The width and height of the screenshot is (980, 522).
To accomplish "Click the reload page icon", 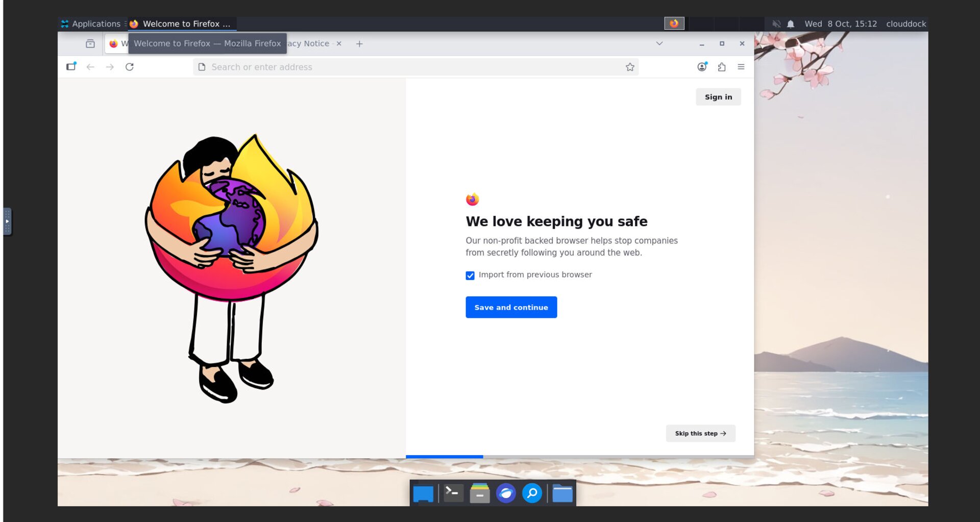I will pyautogui.click(x=130, y=67).
